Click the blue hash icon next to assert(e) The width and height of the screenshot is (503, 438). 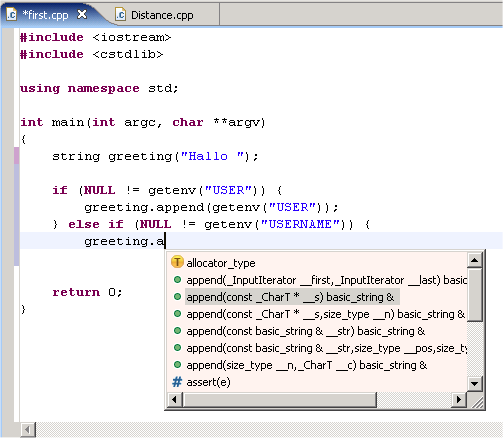click(177, 382)
